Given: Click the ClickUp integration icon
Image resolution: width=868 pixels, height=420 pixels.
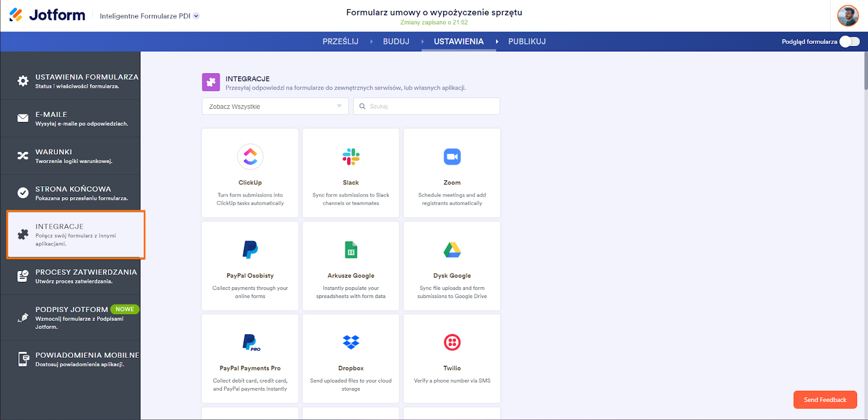Looking at the screenshot, I should (x=250, y=157).
